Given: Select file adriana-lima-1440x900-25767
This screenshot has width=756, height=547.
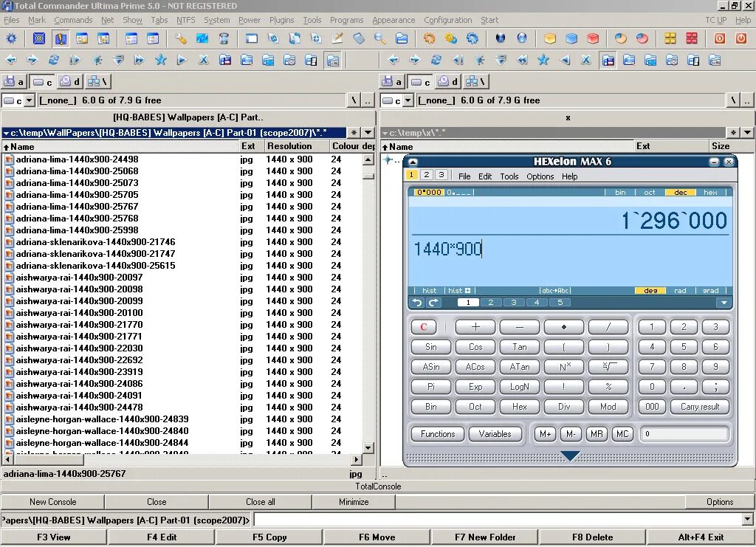Looking at the screenshot, I should pyautogui.click(x=77, y=206).
